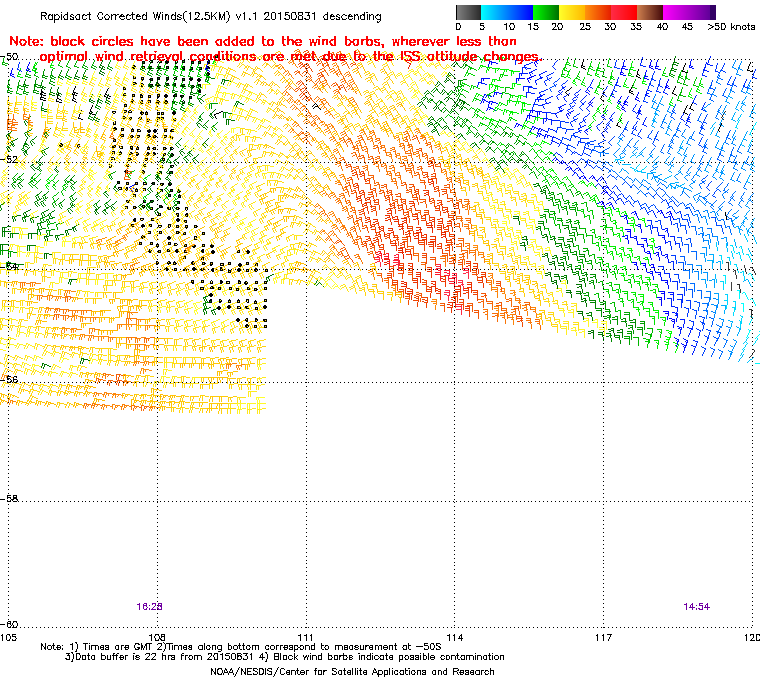Screen dimensions: 760x688
Task: Click the 'Data buffer is 22 hrs' note
Action: coord(285,657)
